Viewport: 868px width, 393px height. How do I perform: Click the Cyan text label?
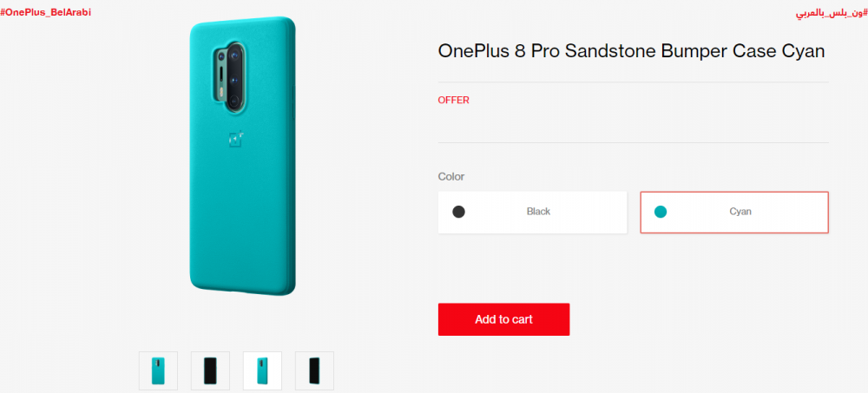coord(740,212)
